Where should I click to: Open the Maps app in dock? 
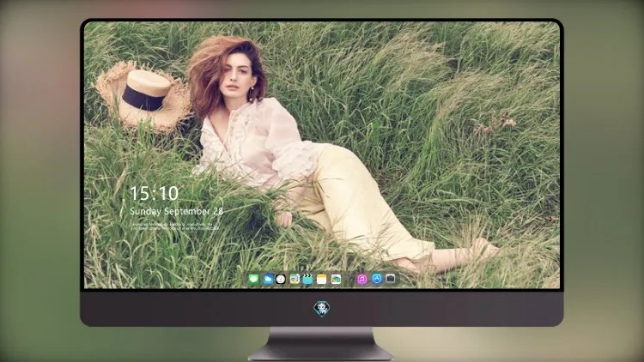(295, 280)
